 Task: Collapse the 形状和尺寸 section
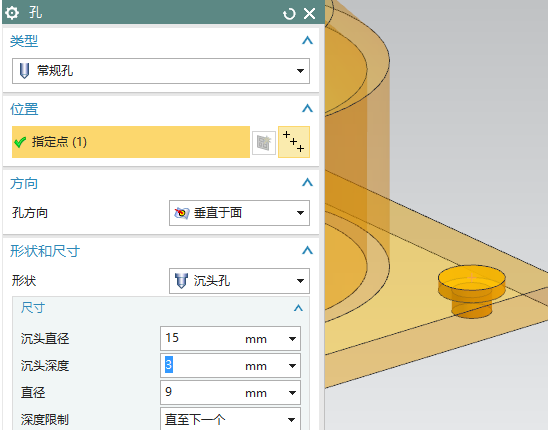307,250
